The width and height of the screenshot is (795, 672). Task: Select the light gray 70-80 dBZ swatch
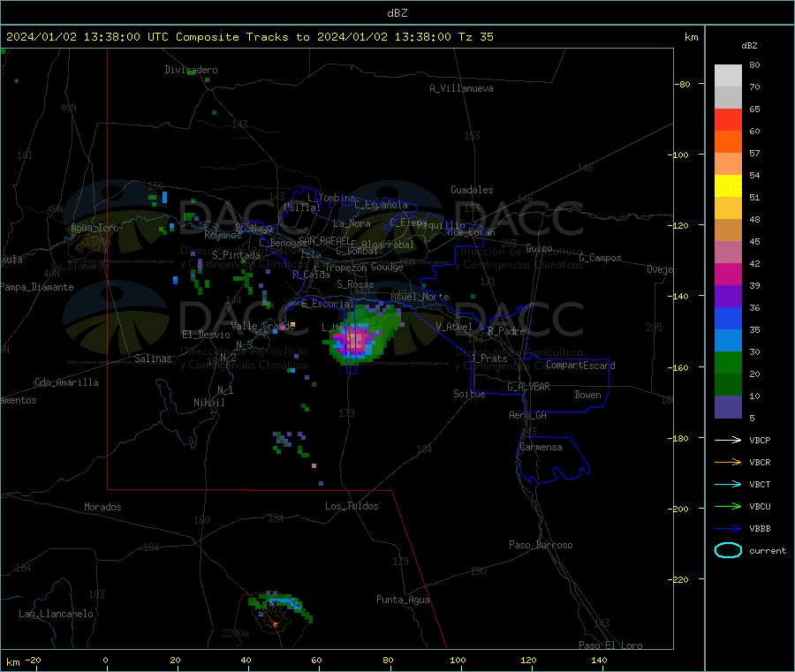coord(728,76)
